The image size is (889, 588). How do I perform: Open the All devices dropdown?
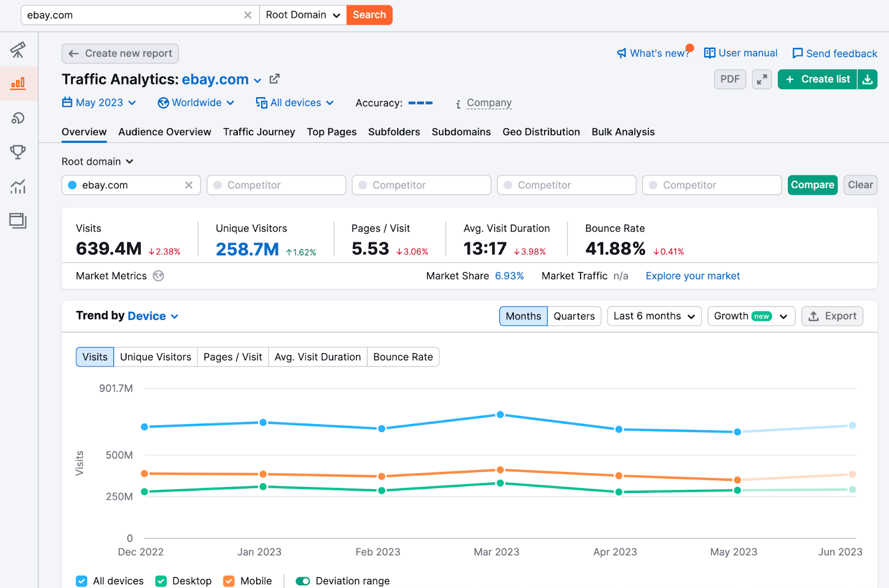click(294, 103)
